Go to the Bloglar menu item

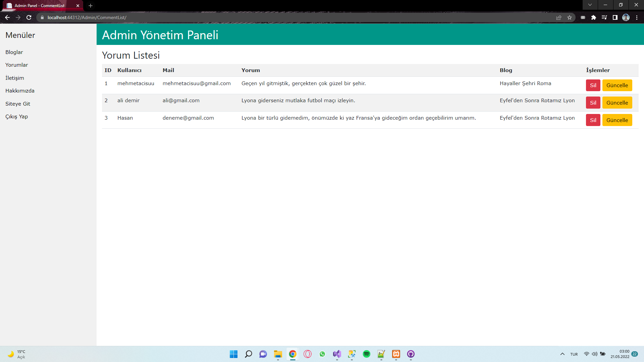pos(14,52)
